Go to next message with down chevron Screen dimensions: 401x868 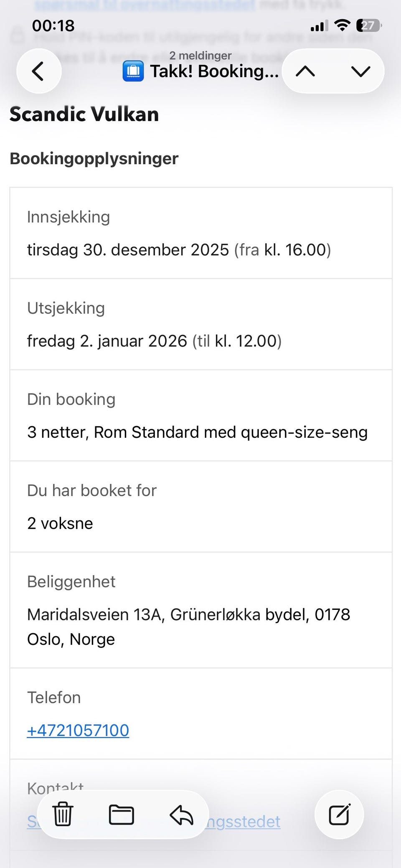tap(361, 71)
